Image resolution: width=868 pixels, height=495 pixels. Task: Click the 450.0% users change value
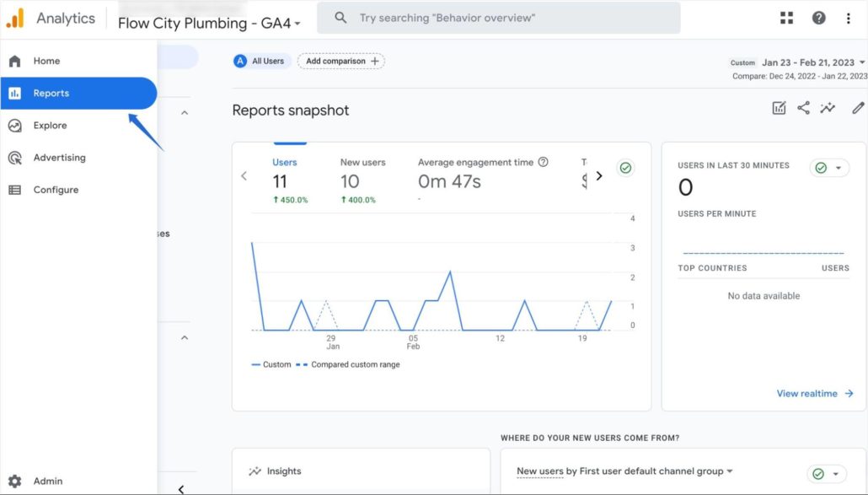tap(291, 200)
